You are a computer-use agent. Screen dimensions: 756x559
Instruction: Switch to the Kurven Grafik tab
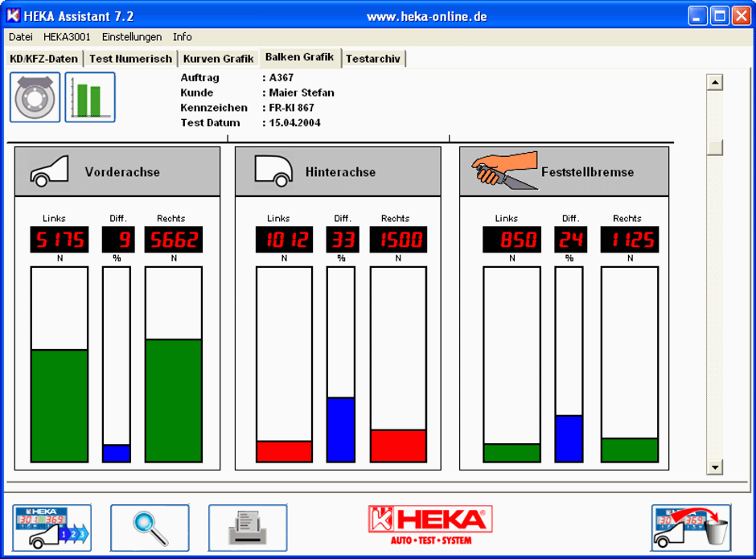218,59
